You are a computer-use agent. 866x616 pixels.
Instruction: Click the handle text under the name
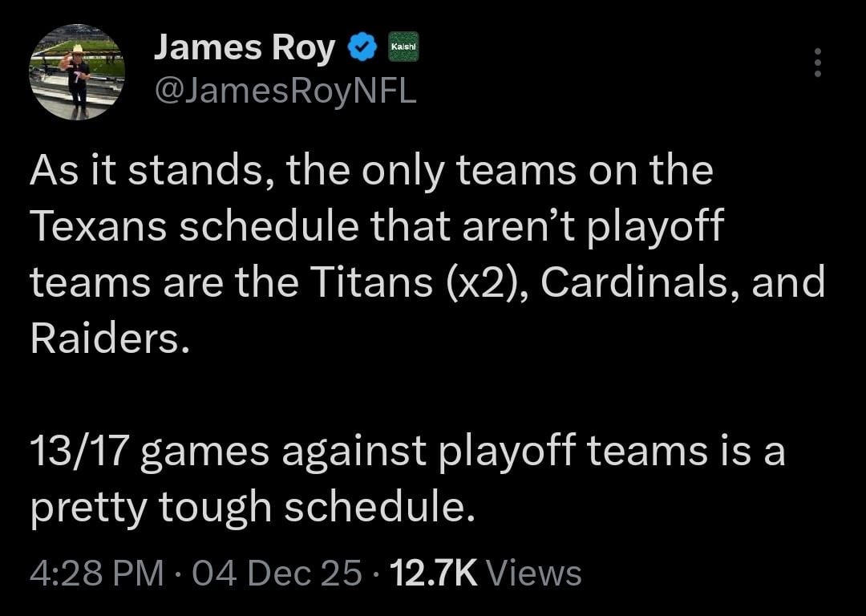[285, 91]
